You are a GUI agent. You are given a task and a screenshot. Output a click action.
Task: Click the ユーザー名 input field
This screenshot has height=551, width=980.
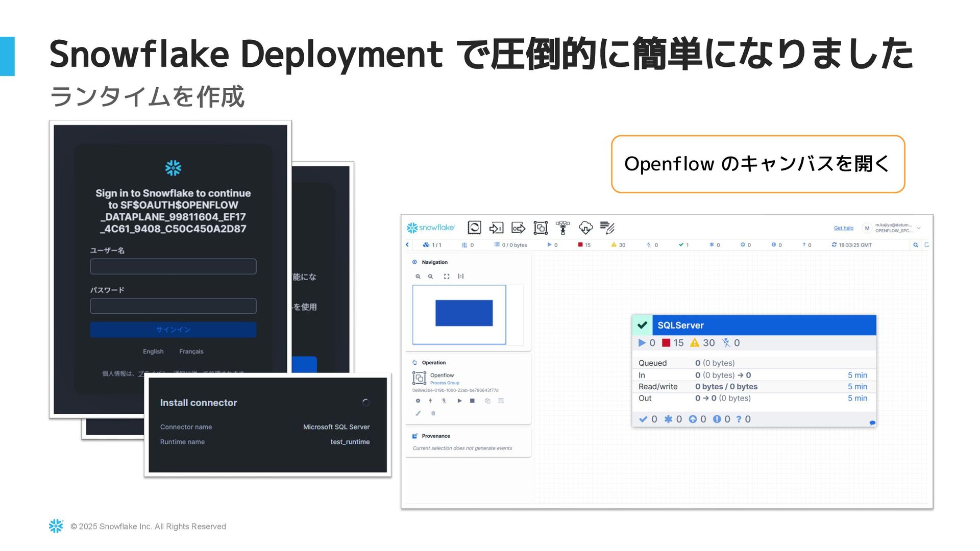point(173,266)
